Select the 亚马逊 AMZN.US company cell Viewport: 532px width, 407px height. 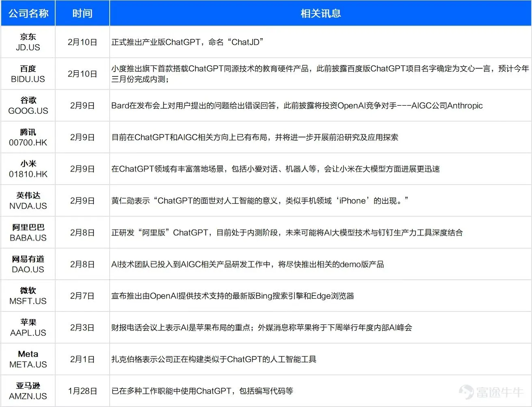pos(28,391)
